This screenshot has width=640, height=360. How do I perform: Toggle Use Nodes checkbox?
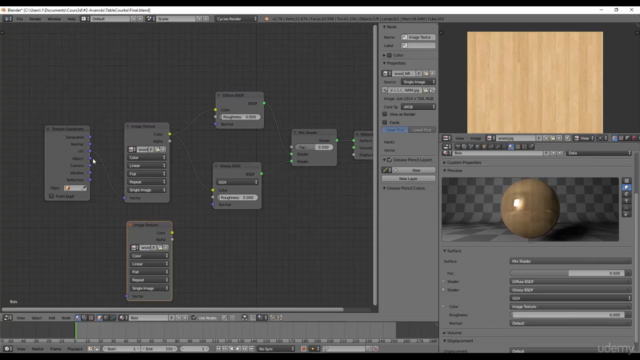tap(194, 318)
